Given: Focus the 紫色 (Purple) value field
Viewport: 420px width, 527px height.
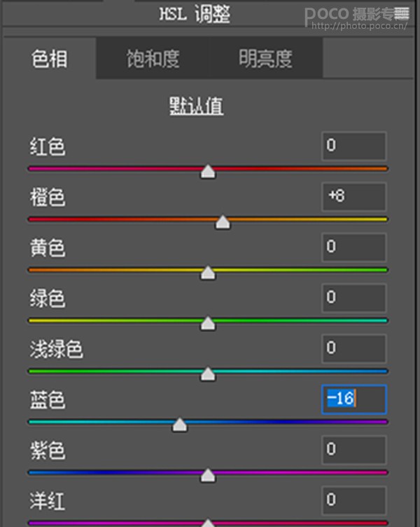Looking at the screenshot, I should (354, 450).
